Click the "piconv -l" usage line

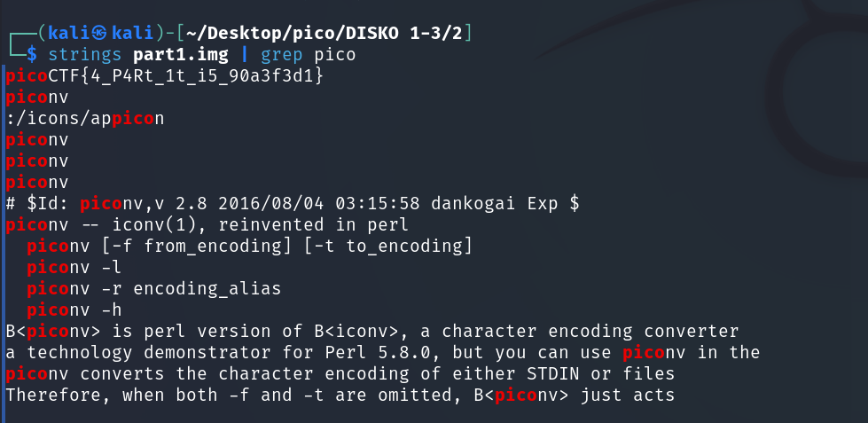tap(74, 267)
